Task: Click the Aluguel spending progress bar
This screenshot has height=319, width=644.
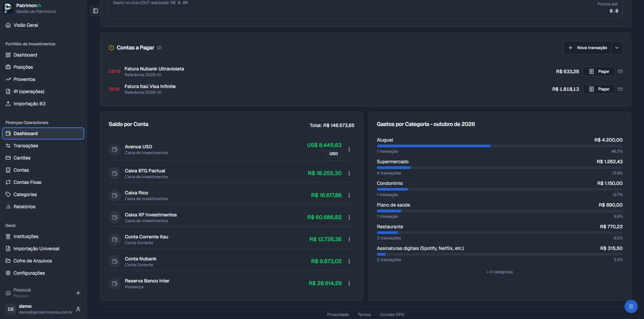Action: 499,146
